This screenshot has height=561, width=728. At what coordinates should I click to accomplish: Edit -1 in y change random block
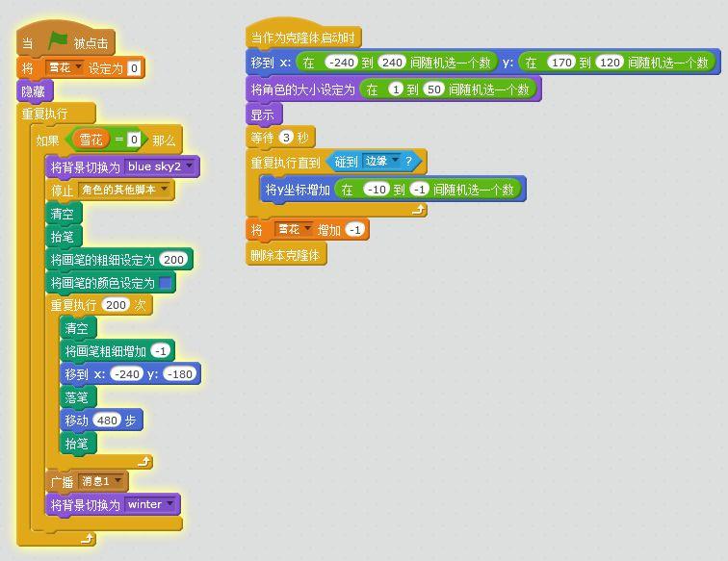[x=420, y=190]
